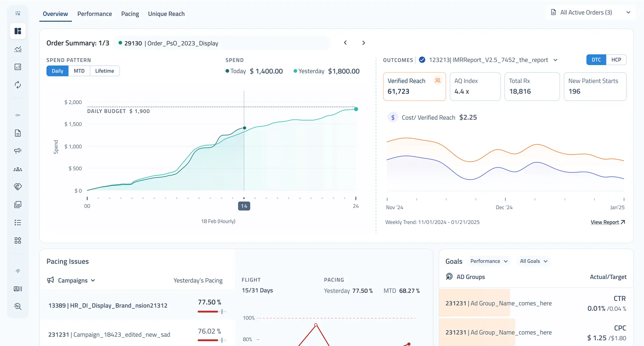Go to next order with right chevron
The image size is (644, 346).
(x=364, y=43)
